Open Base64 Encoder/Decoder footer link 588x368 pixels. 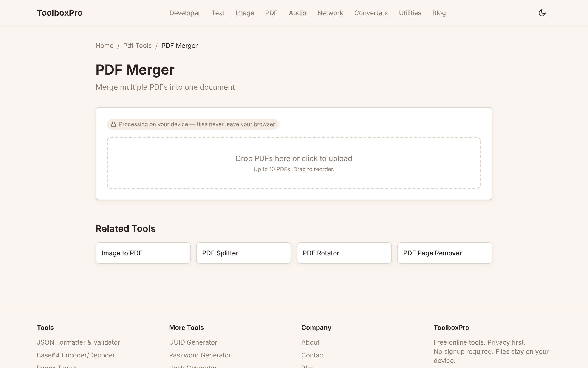click(76, 355)
